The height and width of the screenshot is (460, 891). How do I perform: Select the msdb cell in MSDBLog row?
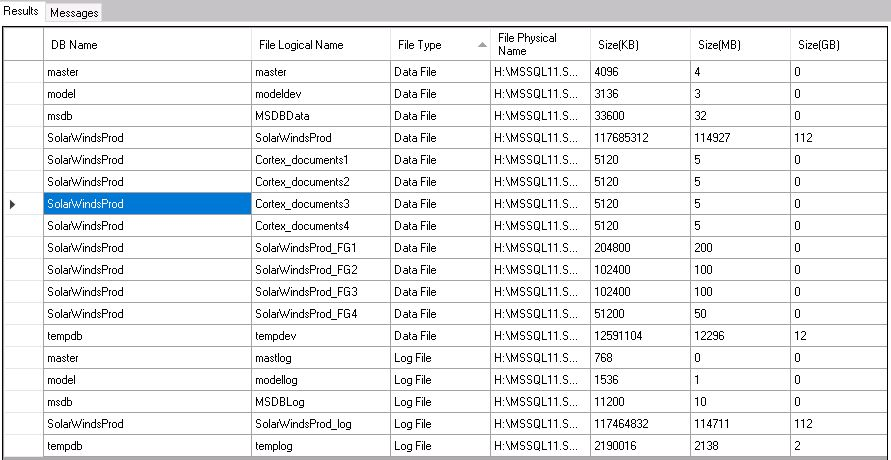point(147,402)
